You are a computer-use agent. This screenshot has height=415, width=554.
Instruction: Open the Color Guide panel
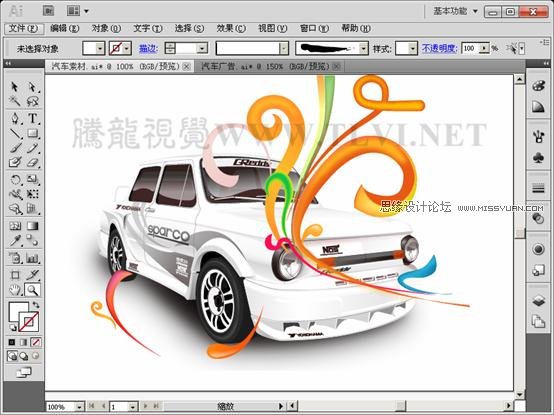click(538, 107)
